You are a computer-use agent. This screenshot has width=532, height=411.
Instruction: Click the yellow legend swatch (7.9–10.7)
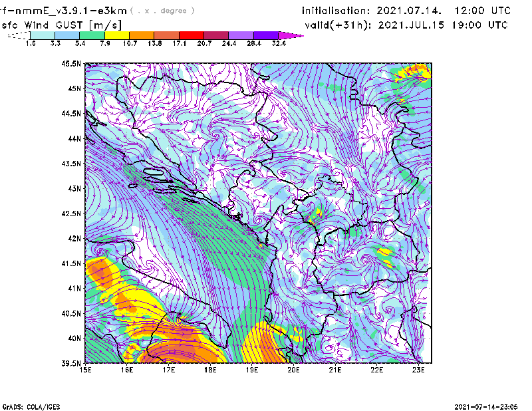(x=117, y=35)
